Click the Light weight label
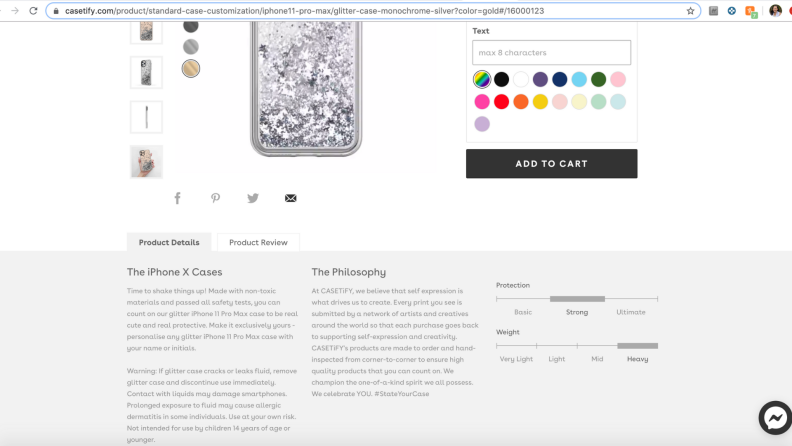This screenshot has width=792, height=446. (557, 359)
